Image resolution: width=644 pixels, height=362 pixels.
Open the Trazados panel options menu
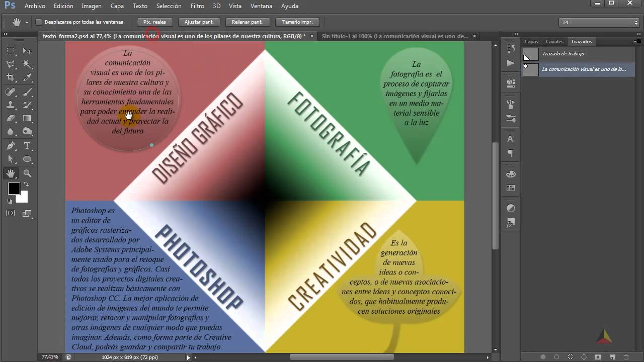click(x=637, y=41)
